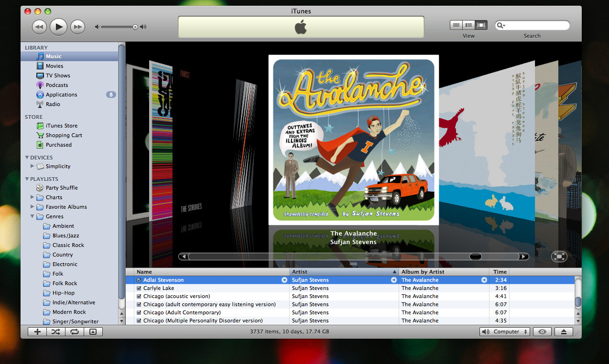Image resolution: width=609 pixels, height=364 pixels.
Task: Sort by Album by Artist column
Action: pyautogui.click(x=444, y=272)
